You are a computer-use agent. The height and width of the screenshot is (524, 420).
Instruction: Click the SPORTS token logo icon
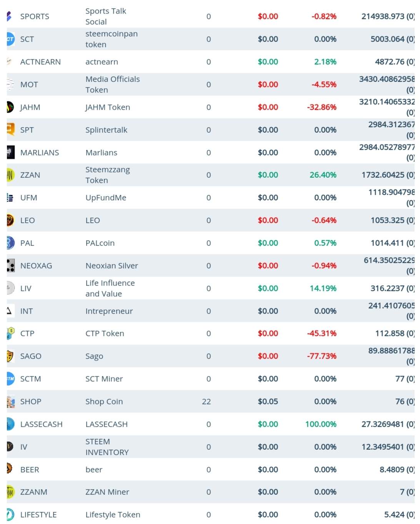[x=9, y=16]
